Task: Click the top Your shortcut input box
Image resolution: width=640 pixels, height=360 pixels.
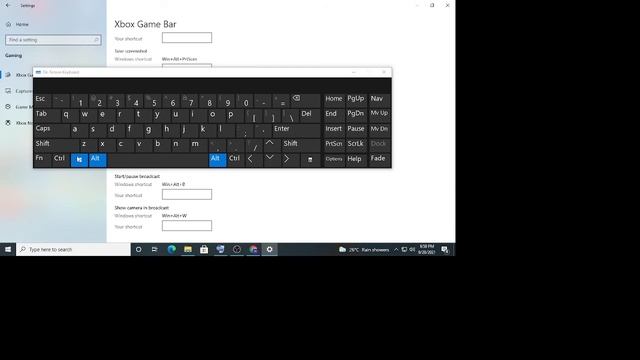Action: pyautogui.click(x=187, y=38)
